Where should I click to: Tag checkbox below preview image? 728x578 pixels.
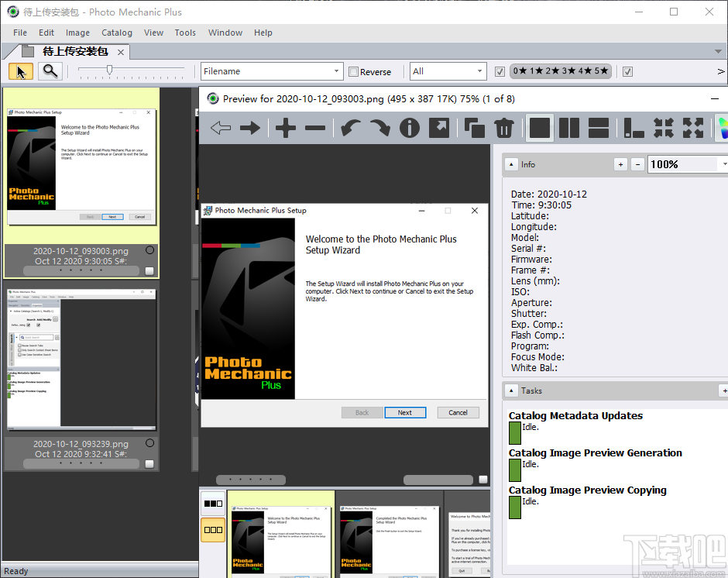[483, 480]
